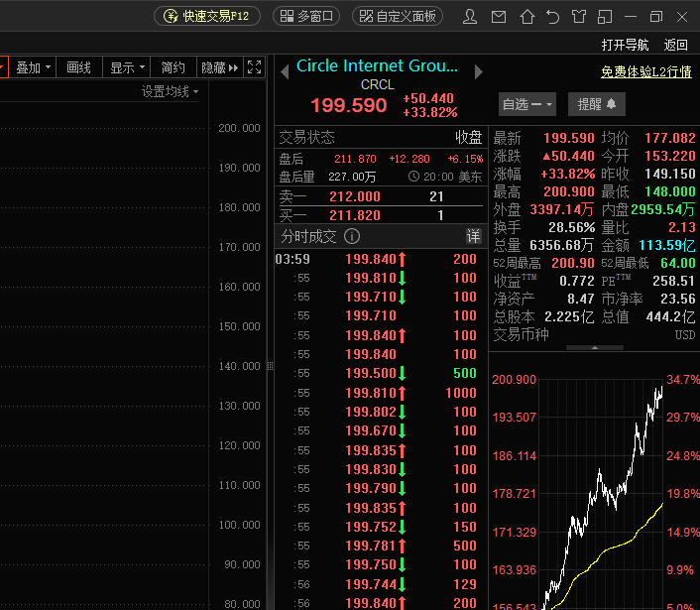700x610 pixels.
Task: Select the 画线 drawing line tool
Action: [x=79, y=67]
